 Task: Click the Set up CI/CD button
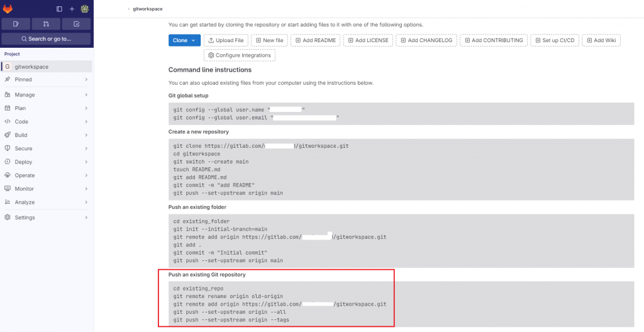pyautogui.click(x=555, y=40)
